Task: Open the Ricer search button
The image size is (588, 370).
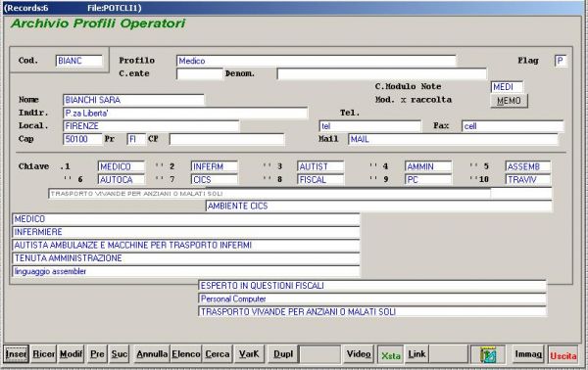Action: 43,354
